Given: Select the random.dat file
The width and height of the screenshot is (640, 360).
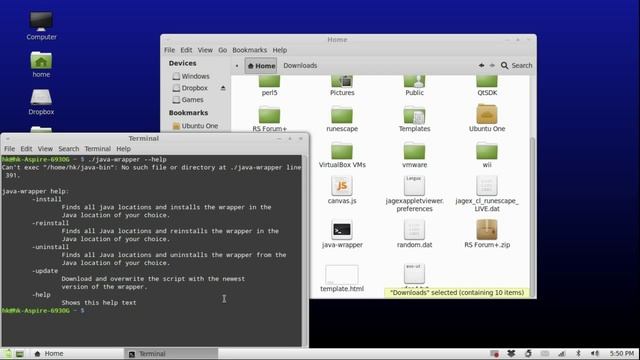Looking at the screenshot, I should [414, 234].
